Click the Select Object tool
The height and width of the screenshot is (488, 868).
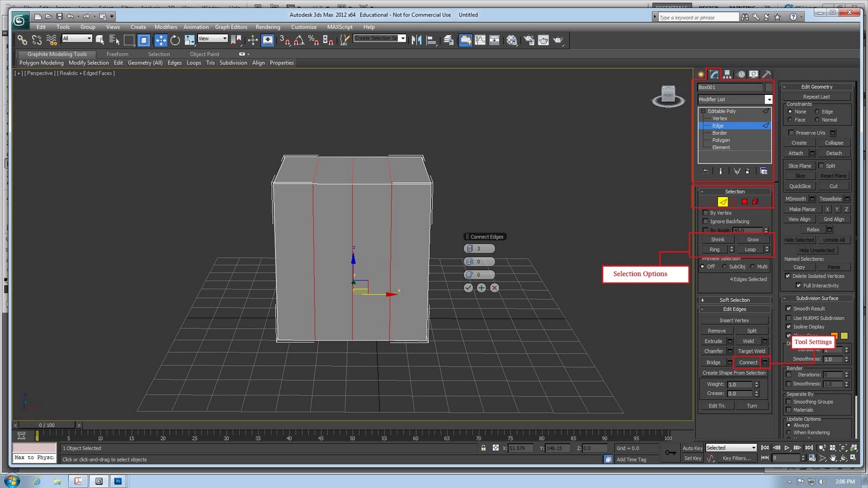tap(100, 40)
